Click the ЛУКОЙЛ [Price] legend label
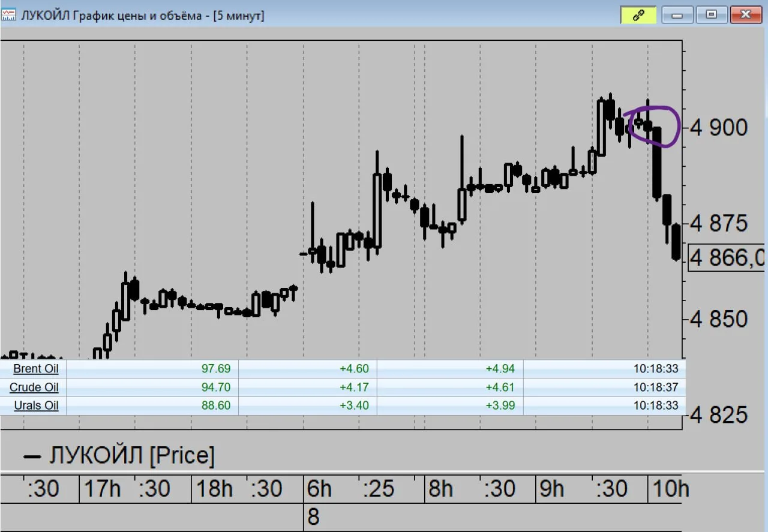Viewport: 768px width, 532px height. (x=131, y=456)
